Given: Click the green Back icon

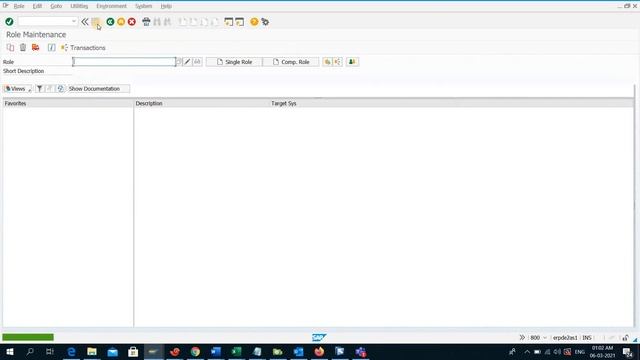Looking at the screenshot, I should pyautogui.click(x=110, y=22).
